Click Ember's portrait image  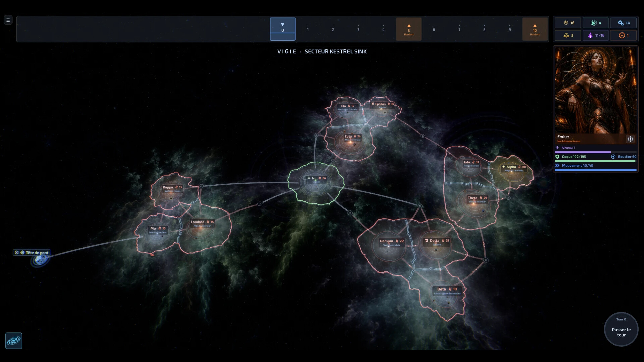click(x=595, y=90)
